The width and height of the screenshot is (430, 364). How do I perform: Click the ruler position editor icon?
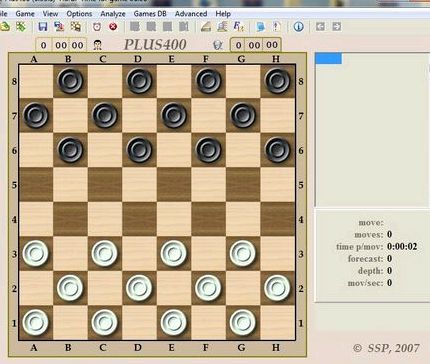point(206,26)
